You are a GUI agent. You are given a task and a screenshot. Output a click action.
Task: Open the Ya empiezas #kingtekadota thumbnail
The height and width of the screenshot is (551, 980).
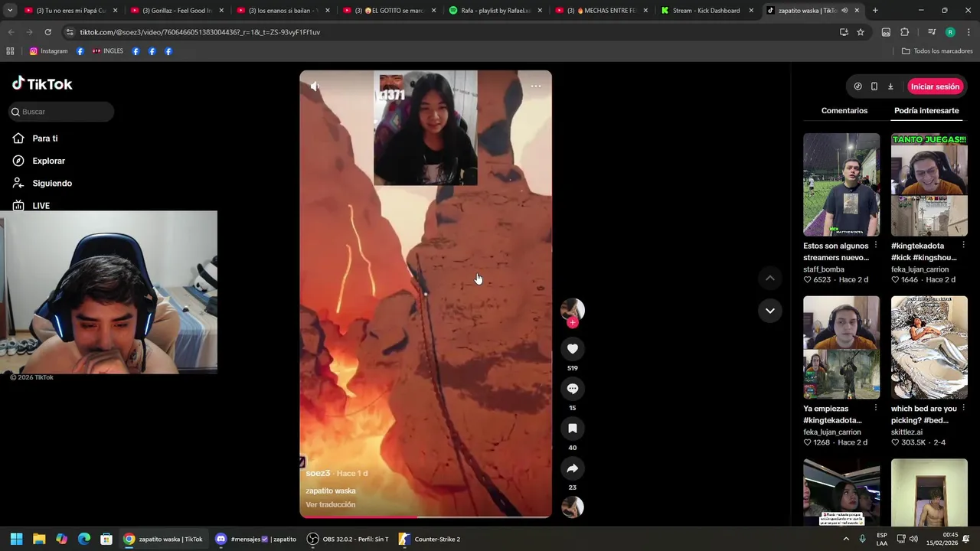(x=841, y=347)
